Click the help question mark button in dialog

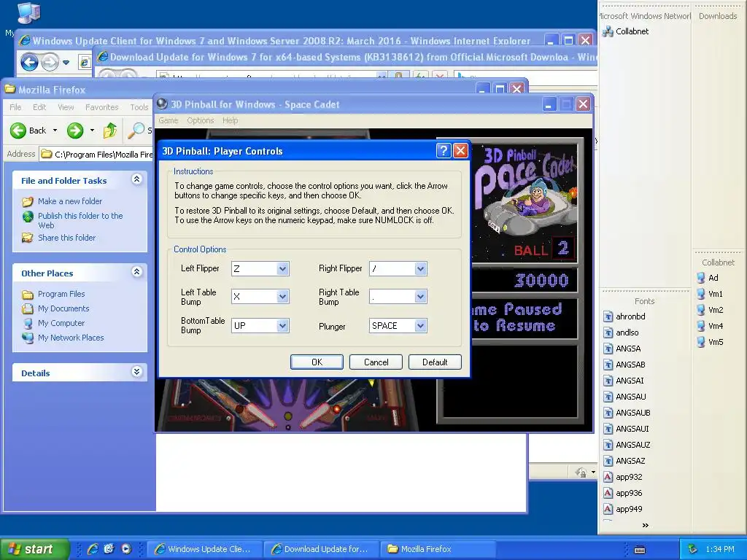click(x=444, y=151)
